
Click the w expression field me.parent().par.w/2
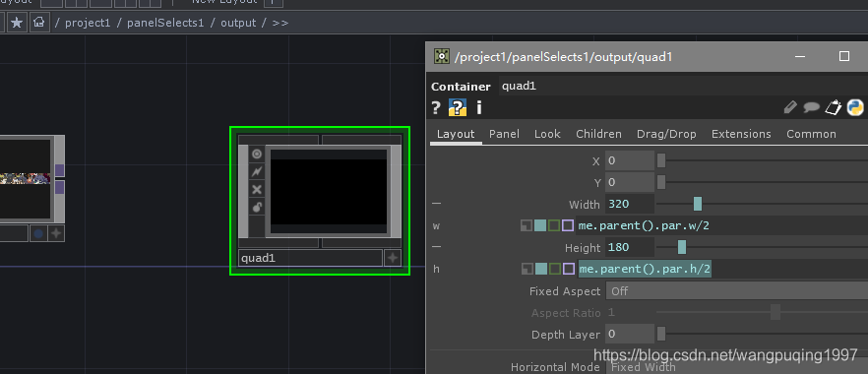coord(722,225)
